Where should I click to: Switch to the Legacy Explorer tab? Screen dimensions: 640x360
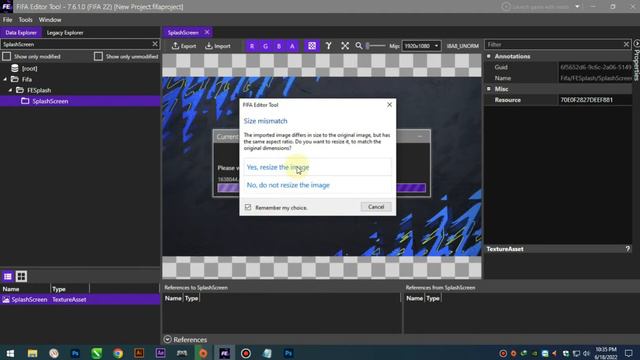[x=65, y=33]
